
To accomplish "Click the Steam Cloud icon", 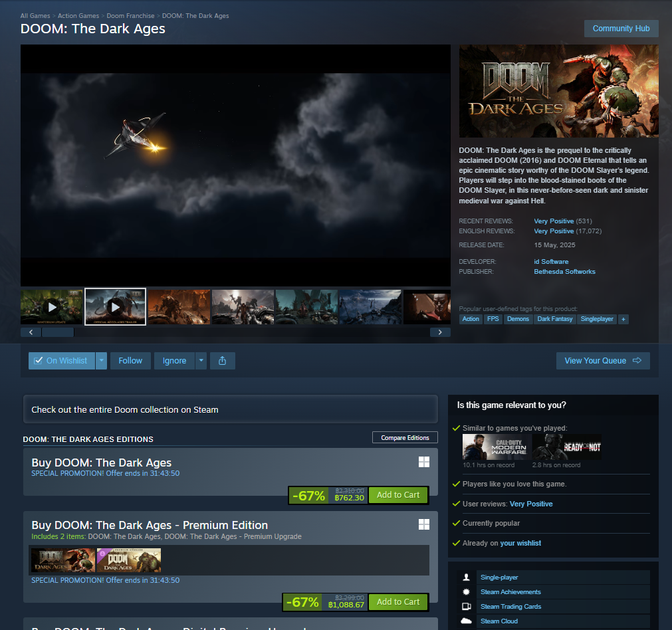I will [x=467, y=621].
